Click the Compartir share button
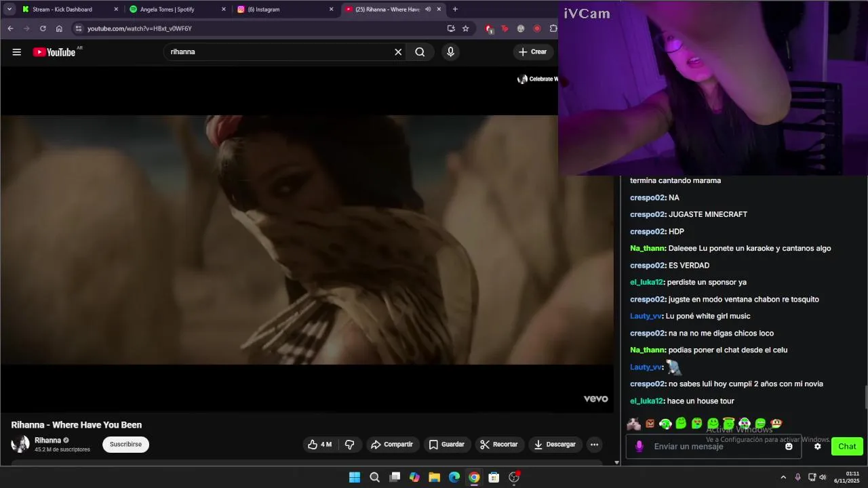This screenshot has height=488, width=868. point(392,445)
